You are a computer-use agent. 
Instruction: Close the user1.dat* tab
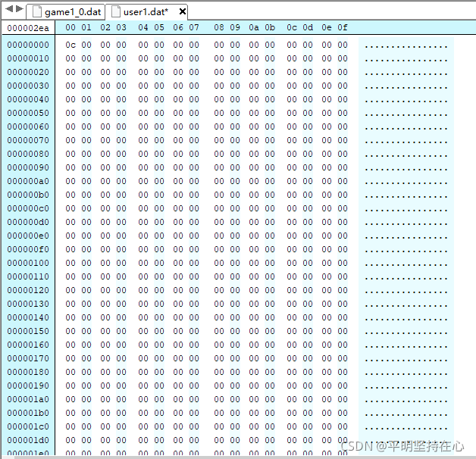pos(182,11)
